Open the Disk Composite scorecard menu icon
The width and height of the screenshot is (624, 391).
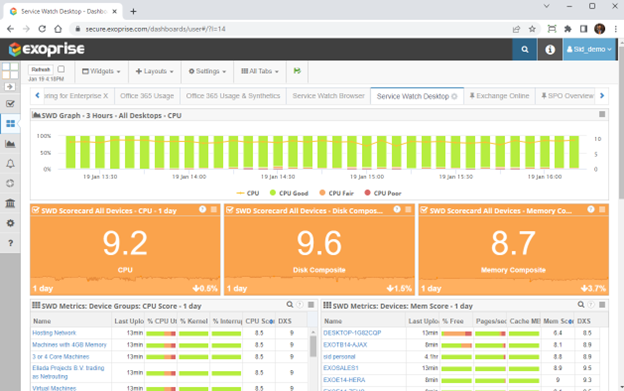[408, 209]
